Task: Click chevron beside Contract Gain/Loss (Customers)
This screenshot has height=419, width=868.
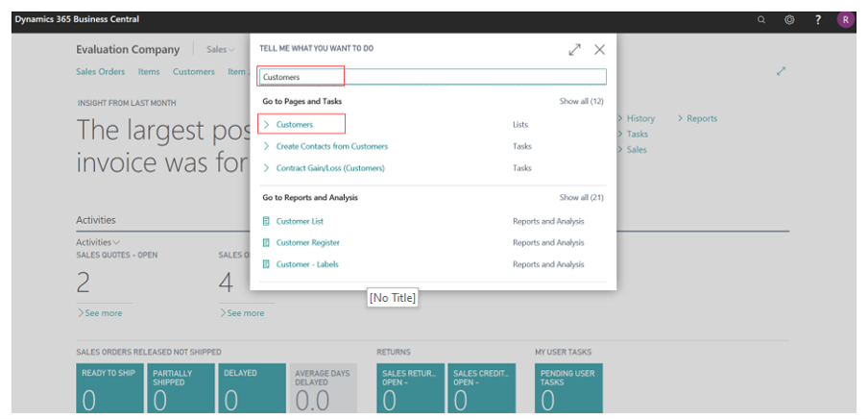Action: 266,168
